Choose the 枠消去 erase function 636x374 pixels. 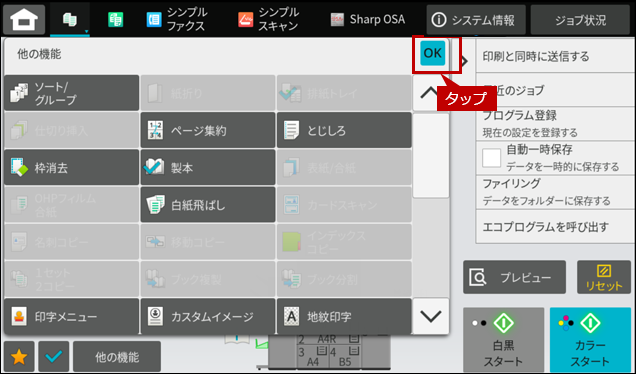[x=72, y=168]
